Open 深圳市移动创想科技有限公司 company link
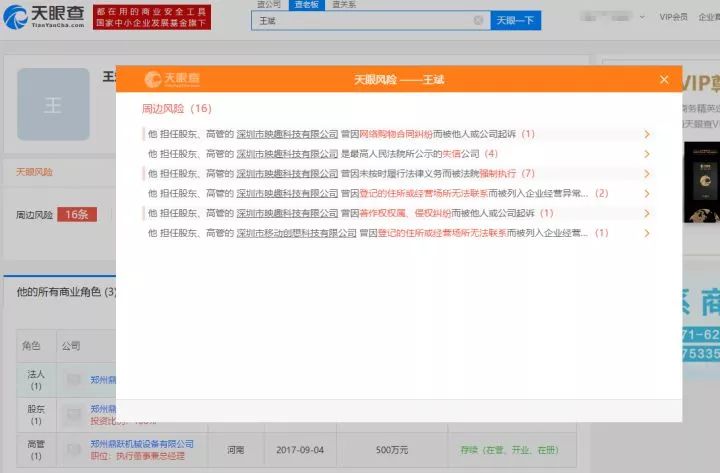720x473 pixels. click(x=296, y=233)
